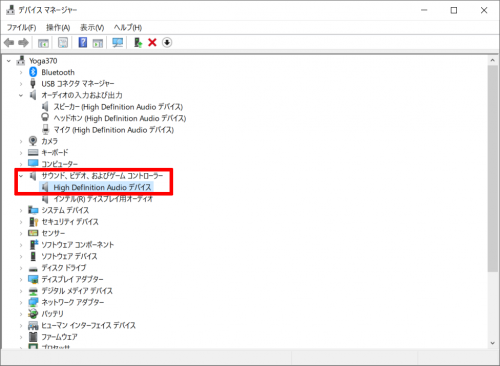Expand the センサー category
500x366 pixels.
pyautogui.click(x=21, y=233)
